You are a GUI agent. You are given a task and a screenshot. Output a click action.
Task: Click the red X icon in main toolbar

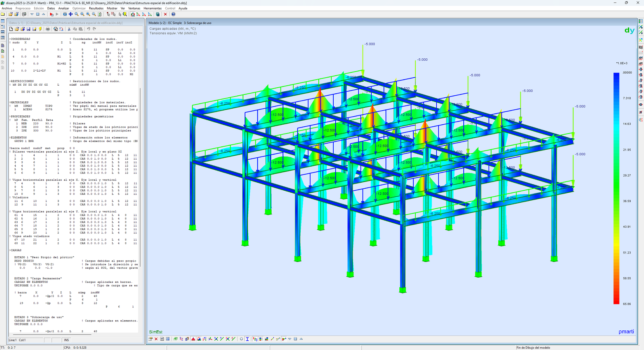(165, 14)
